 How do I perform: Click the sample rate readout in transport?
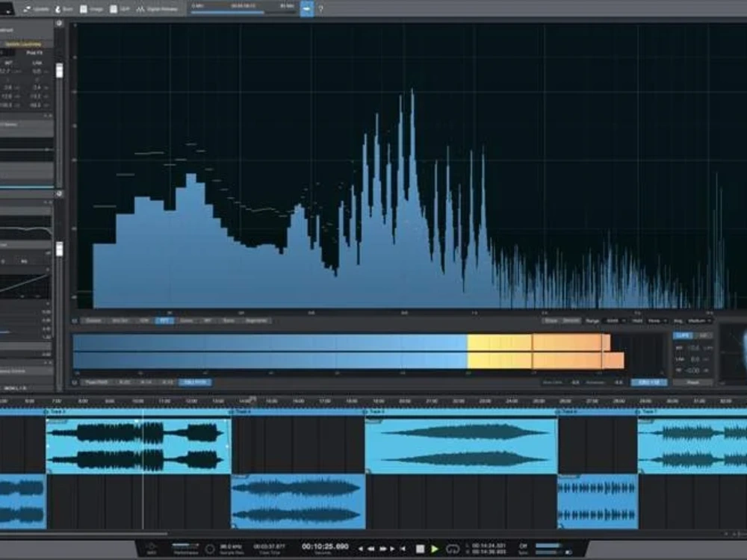231,549
